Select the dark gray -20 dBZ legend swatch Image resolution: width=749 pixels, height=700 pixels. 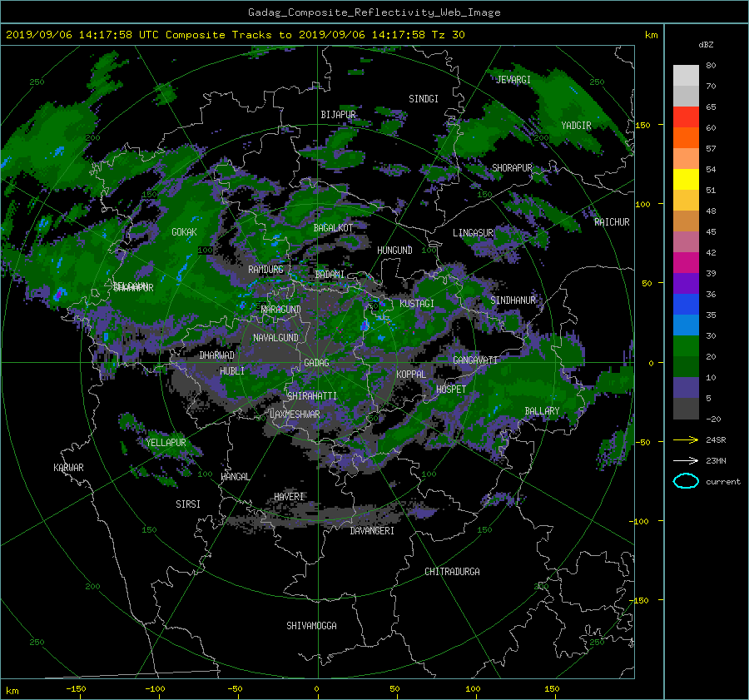pos(686,409)
